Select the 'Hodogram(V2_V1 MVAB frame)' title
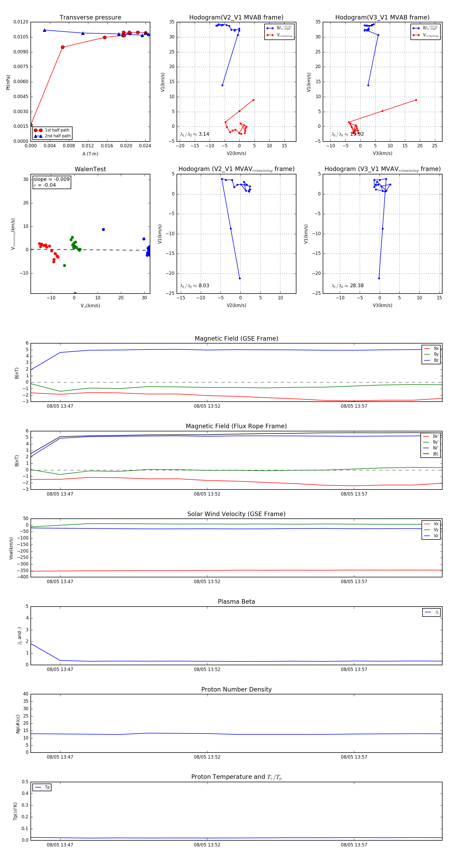This screenshot has width=473, height=868. click(236, 17)
